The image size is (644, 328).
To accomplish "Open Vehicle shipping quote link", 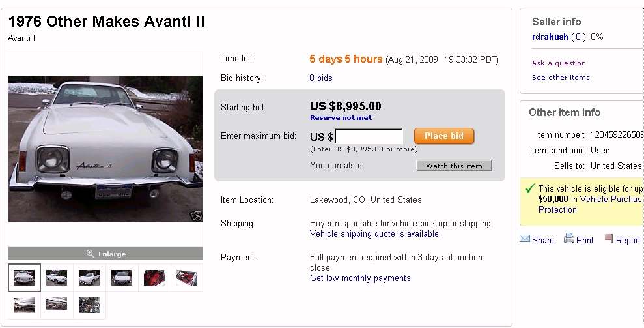I will 375,234.
